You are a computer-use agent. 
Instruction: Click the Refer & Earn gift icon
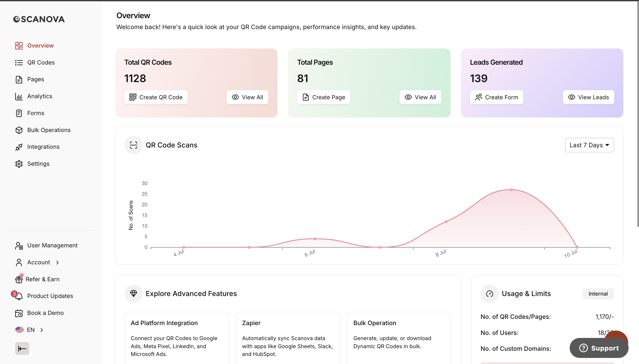tap(19, 279)
